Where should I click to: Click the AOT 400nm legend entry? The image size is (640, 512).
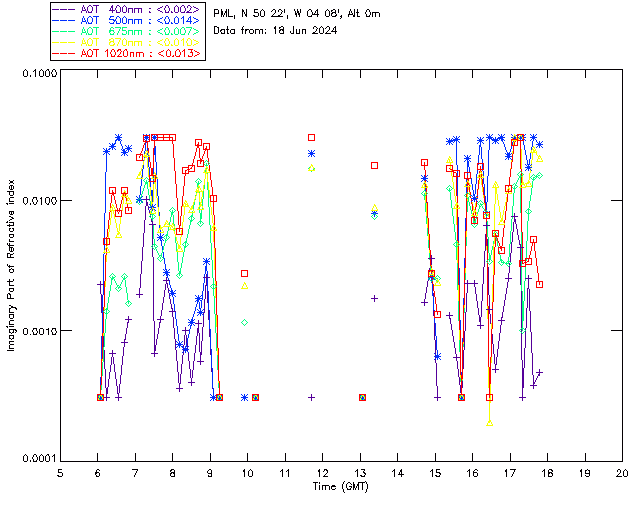[128, 9]
